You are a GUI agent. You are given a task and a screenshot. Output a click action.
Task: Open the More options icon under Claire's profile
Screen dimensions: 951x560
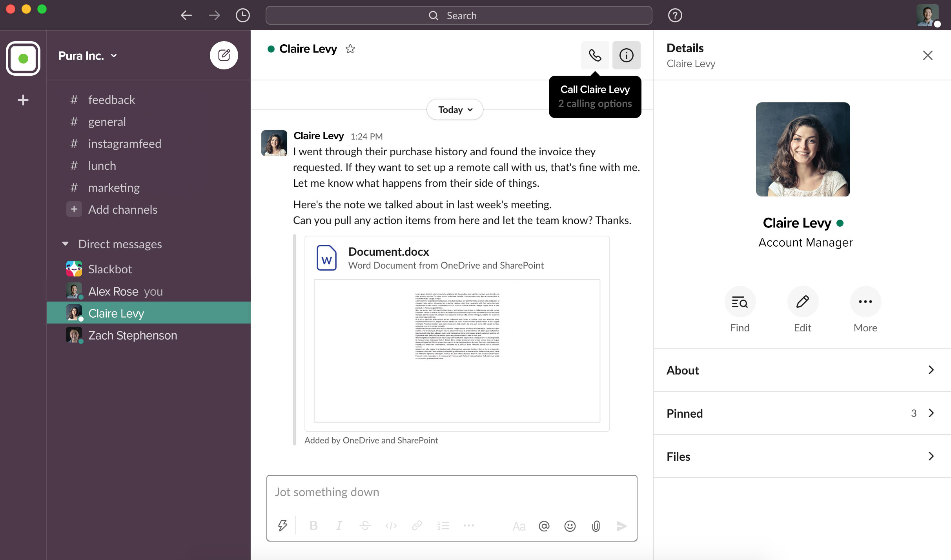click(x=865, y=301)
